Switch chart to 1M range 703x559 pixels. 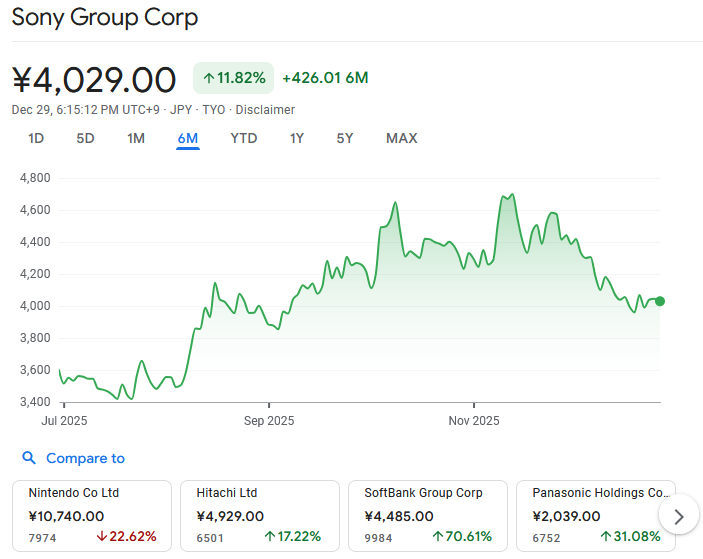click(x=136, y=139)
